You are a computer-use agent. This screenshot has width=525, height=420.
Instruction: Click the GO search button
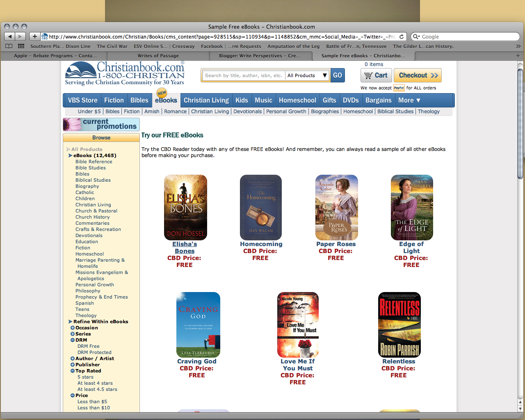338,75
